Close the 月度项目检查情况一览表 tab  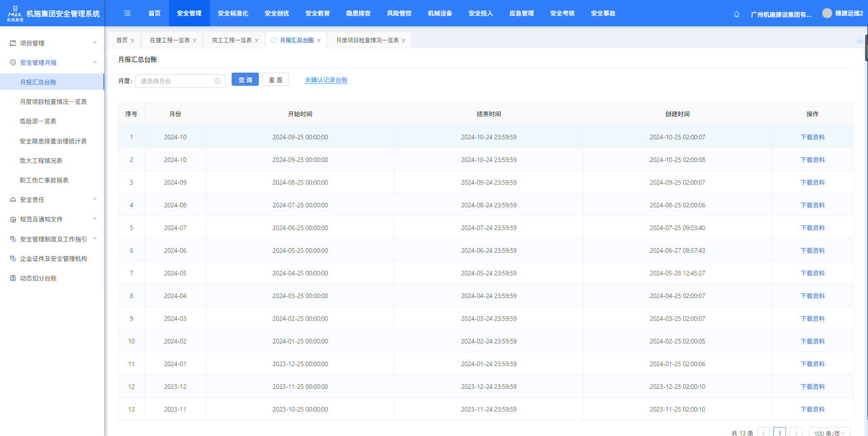(x=403, y=41)
